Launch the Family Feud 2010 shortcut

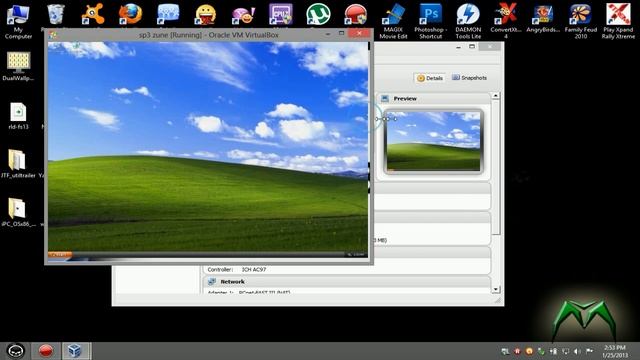click(581, 21)
